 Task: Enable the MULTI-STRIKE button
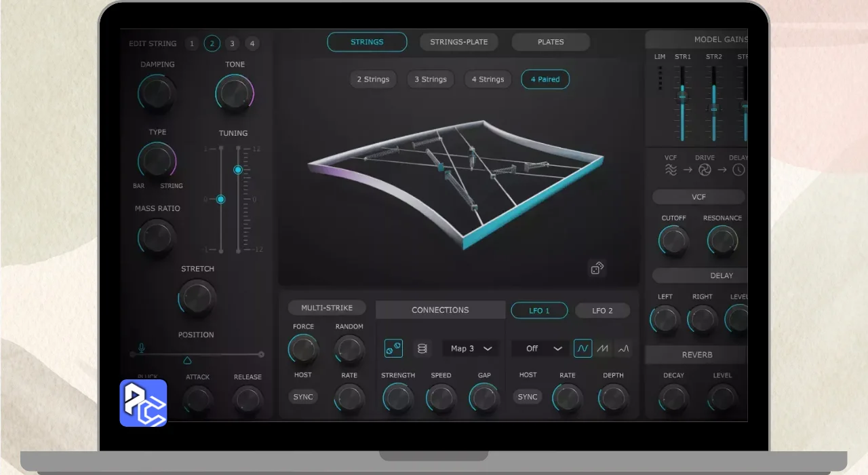[327, 307]
